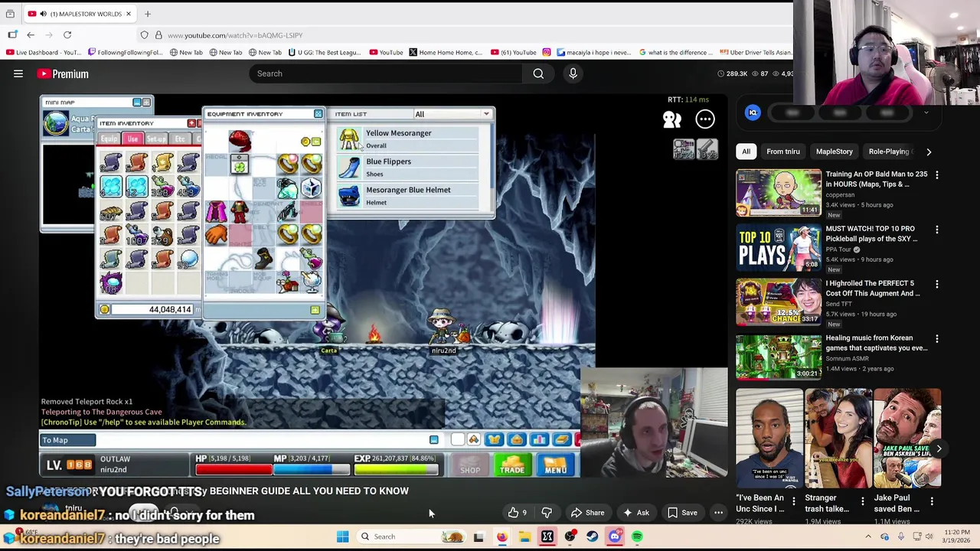
Task: Select the orange glove equipment item
Action: tap(216, 235)
